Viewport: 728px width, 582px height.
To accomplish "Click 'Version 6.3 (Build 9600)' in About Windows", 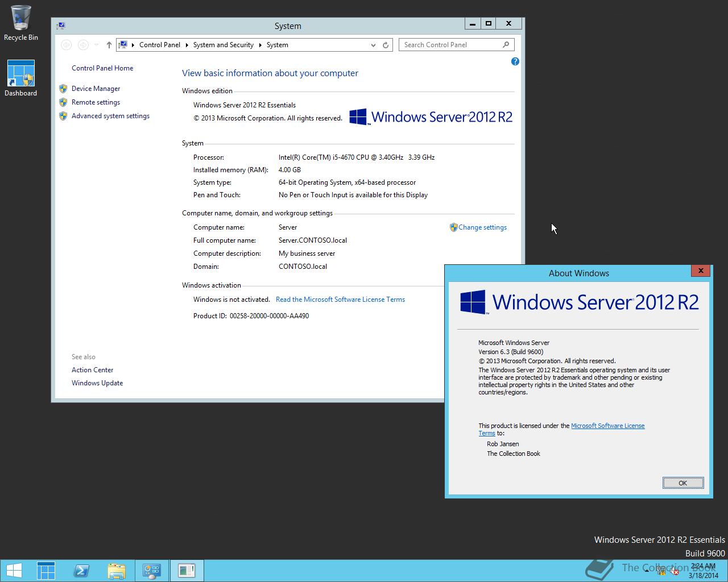I will click(511, 352).
